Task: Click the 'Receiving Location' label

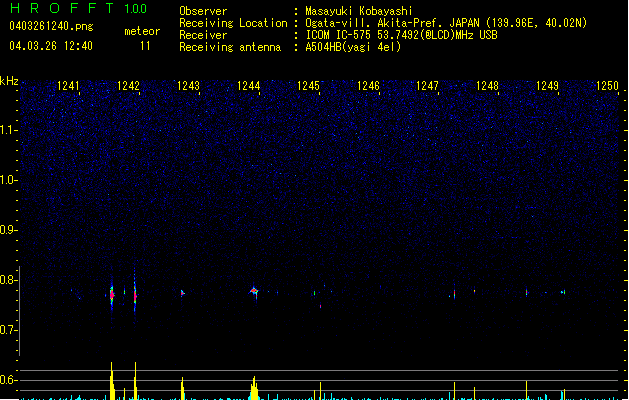Action: click(x=233, y=23)
